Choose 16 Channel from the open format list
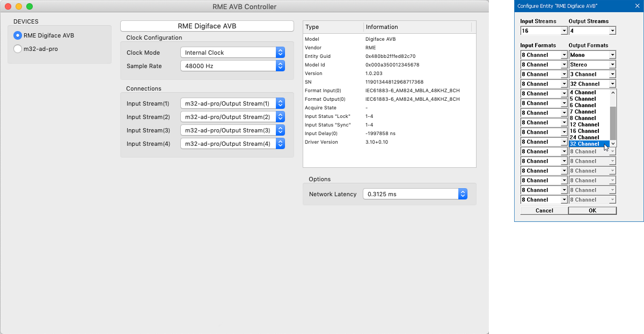Screen dimensions: 644x334 pyautogui.click(x=584, y=131)
